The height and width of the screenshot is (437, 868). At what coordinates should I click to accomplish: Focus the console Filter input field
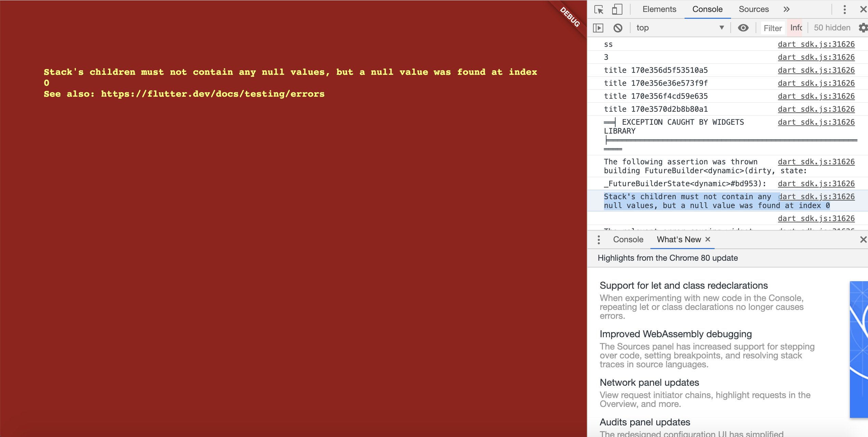(x=773, y=28)
